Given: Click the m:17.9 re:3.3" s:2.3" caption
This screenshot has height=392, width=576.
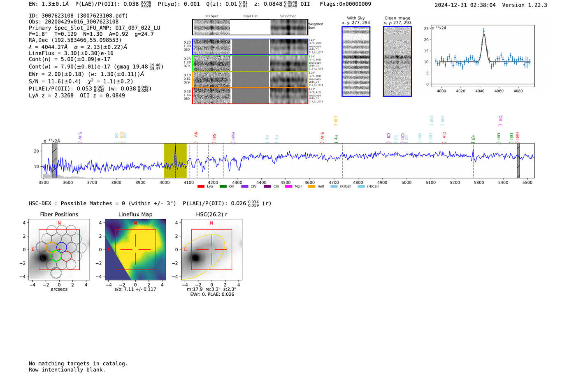Looking at the screenshot, I should (x=212, y=289).
